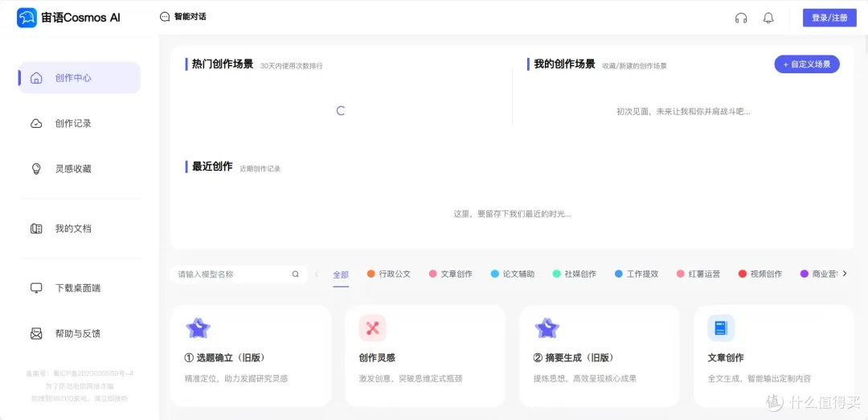This screenshot has height=420, width=868.
Task: Open 智能对话 from the top bar
Action: coord(182,17)
